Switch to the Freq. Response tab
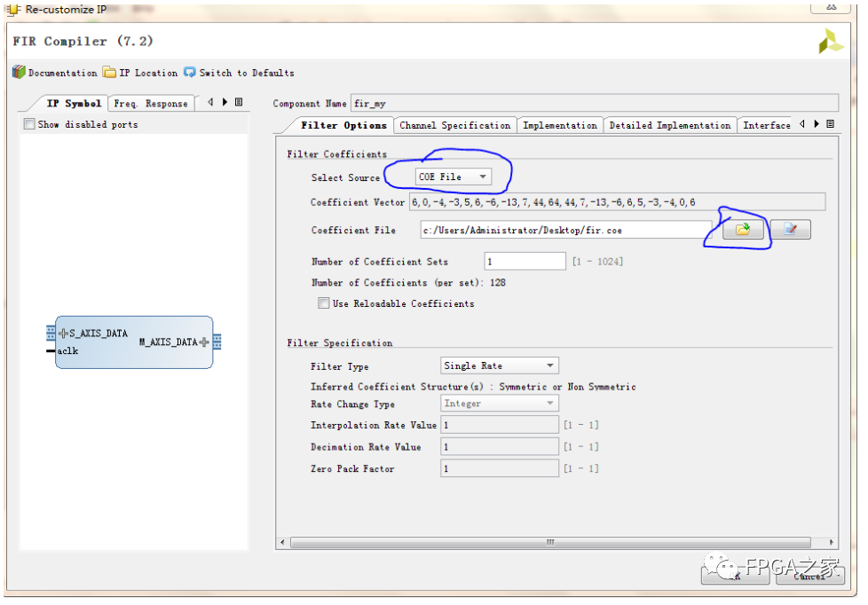The image size is (868, 605). (151, 104)
